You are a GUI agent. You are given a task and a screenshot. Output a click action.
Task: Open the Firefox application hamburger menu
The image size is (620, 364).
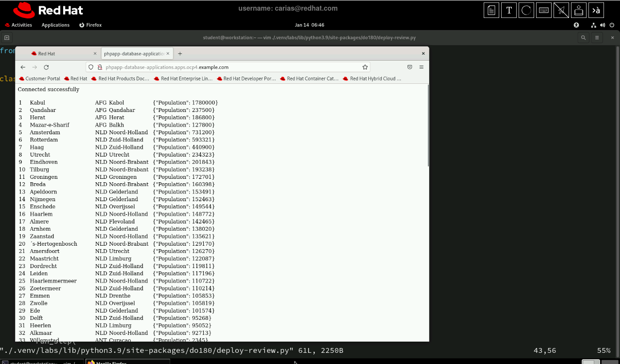coord(422,67)
